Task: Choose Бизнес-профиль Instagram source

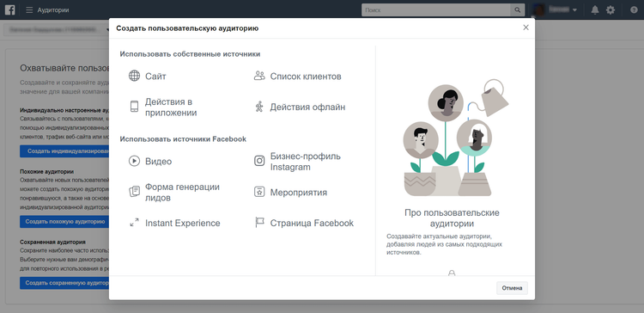Action: (305, 162)
